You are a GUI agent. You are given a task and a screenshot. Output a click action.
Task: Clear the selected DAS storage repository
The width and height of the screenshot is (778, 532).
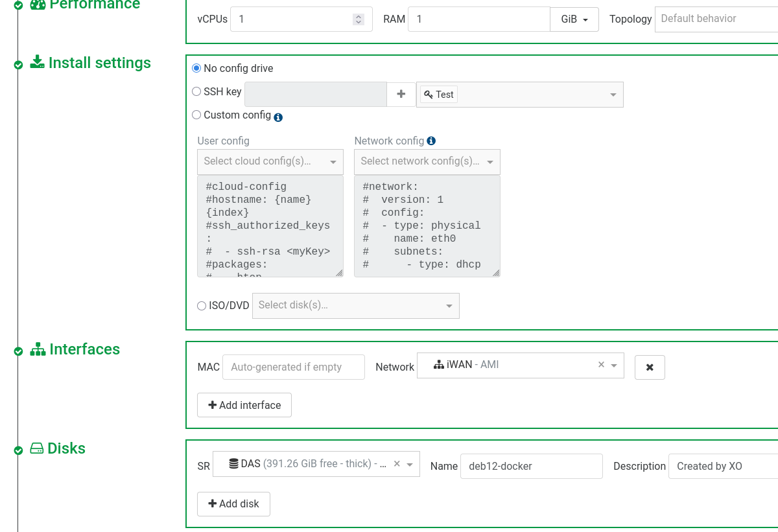point(397,463)
